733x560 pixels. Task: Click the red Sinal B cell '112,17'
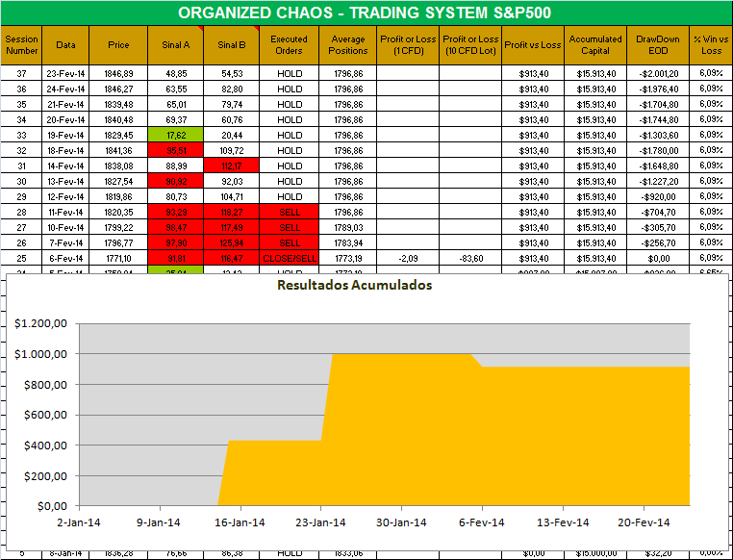point(232,165)
